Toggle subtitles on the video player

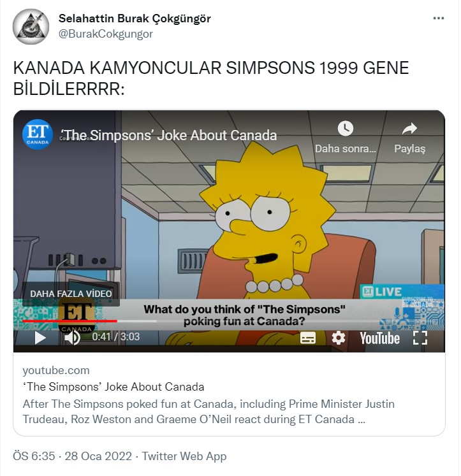click(307, 338)
